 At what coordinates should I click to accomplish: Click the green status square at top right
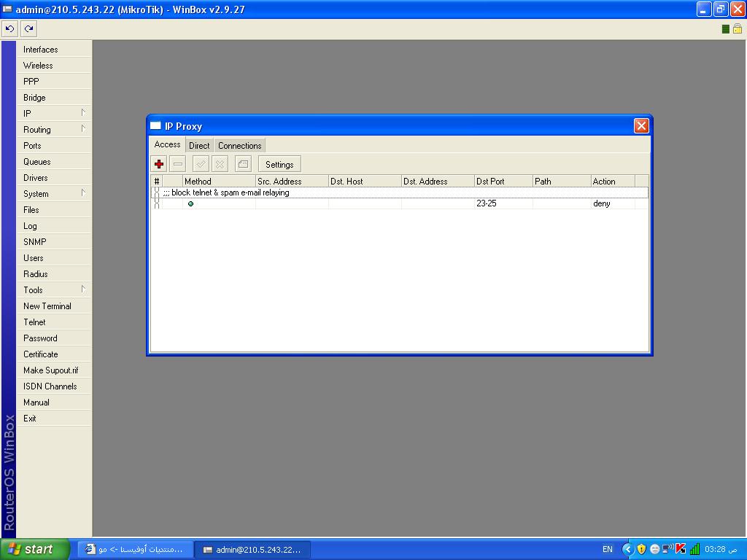pos(726,29)
